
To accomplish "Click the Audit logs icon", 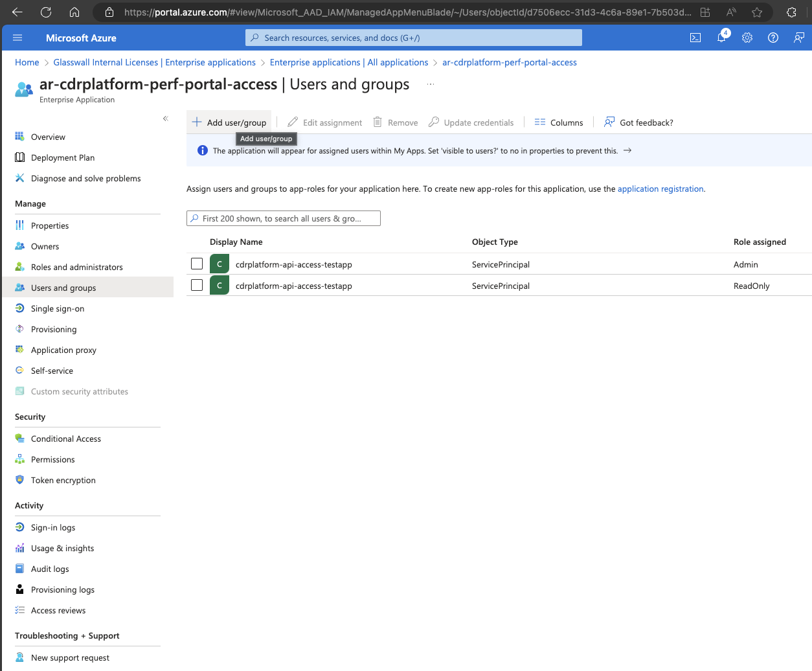I will [19, 569].
